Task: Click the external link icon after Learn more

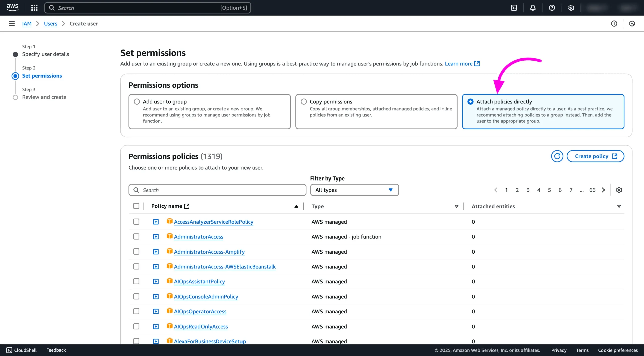Action: (477, 64)
